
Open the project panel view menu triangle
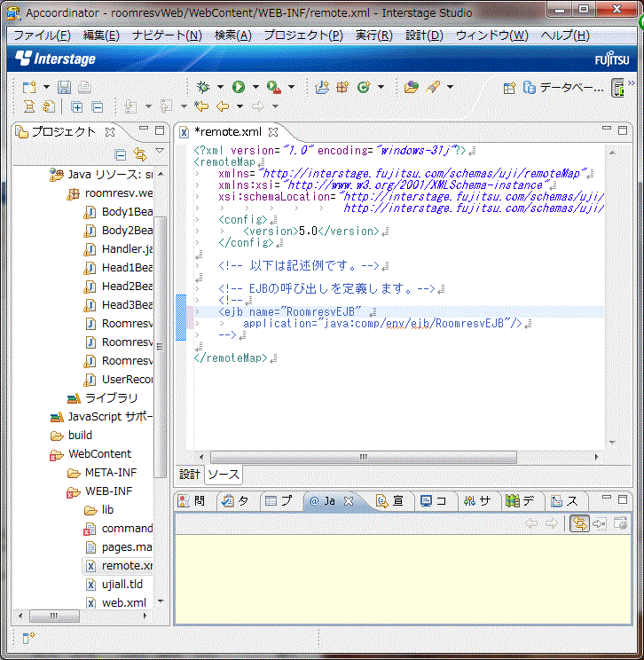coord(160,150)
